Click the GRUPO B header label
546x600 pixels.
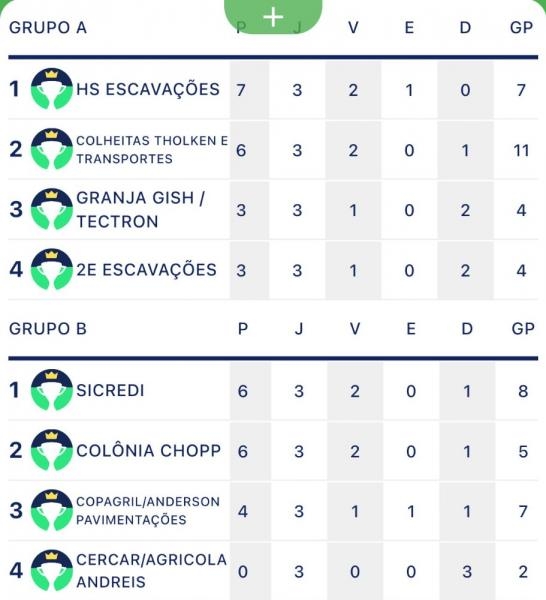[48, 329]
